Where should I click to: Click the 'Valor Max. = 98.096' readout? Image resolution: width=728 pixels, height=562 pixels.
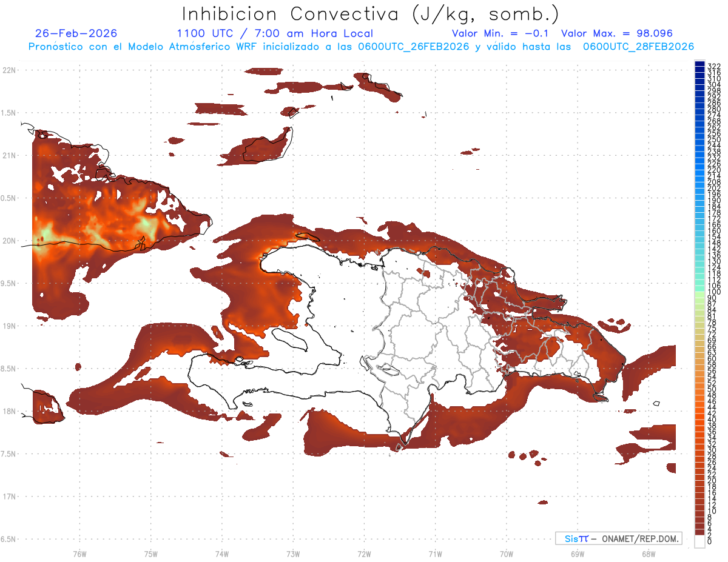coord(617,33)
